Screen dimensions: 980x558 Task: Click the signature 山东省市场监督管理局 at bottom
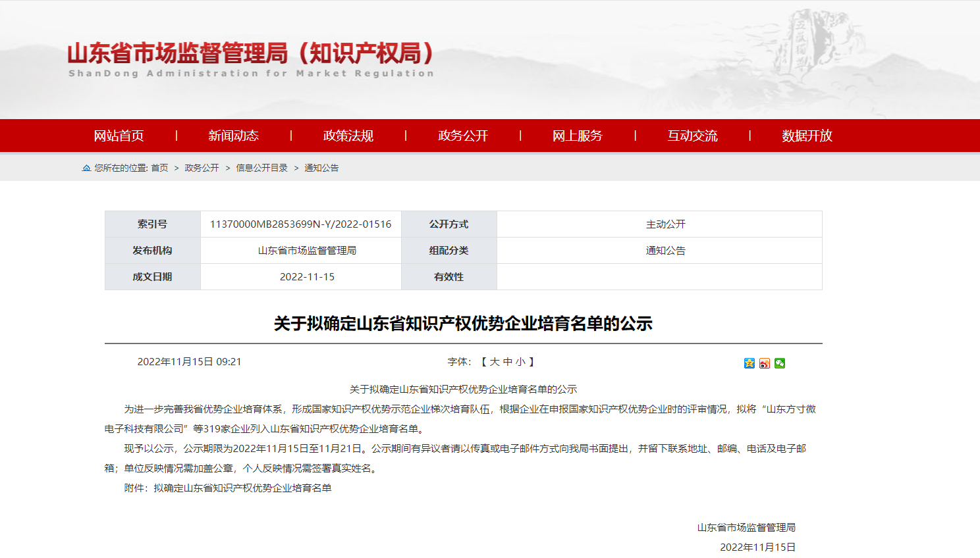(x=746, y=528)
